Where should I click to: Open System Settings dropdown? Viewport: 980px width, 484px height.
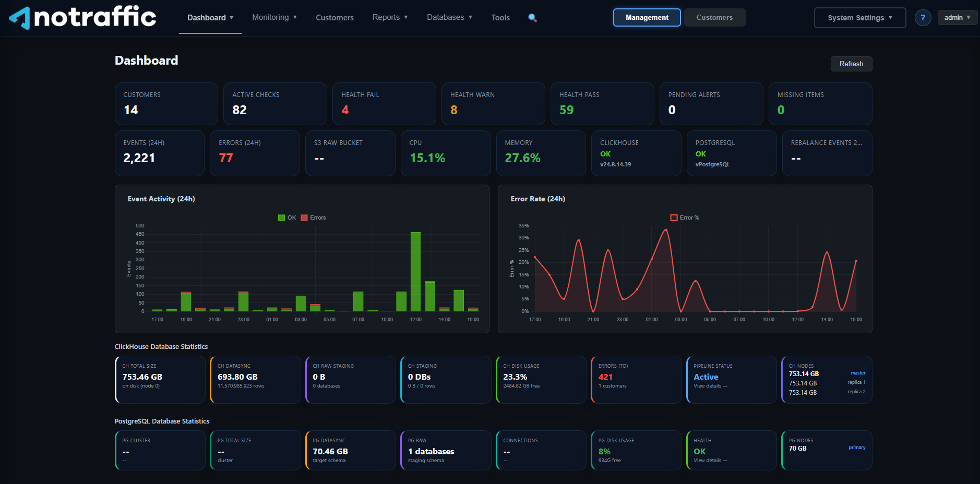point(859,18)
